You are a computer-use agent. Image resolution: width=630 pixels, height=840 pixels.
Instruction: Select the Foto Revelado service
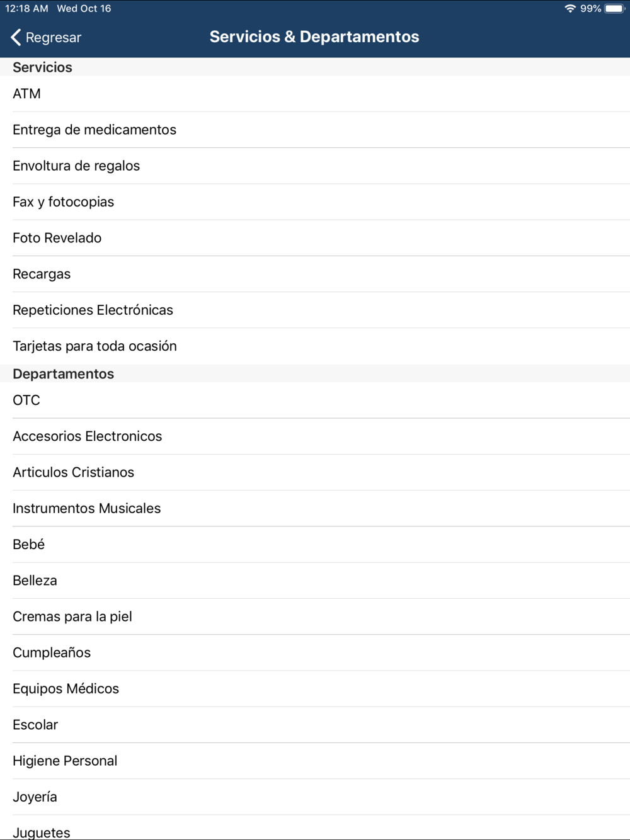(315, 238)
